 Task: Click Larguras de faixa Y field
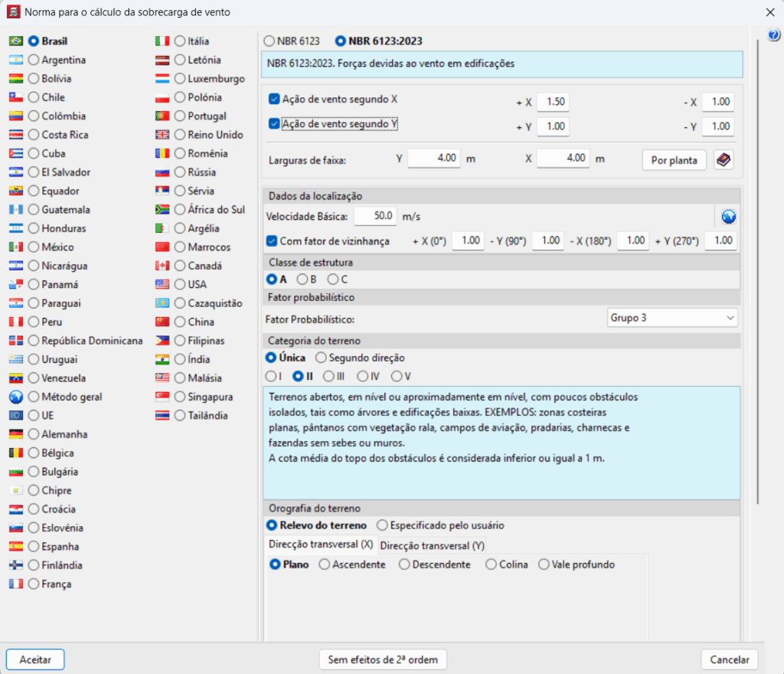pyautogui.click(x=433, y=159)
